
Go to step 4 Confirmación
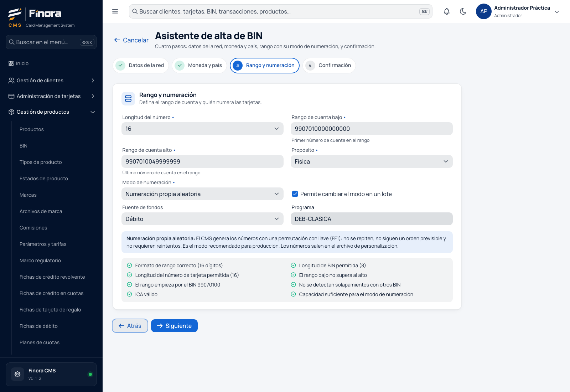329,66
